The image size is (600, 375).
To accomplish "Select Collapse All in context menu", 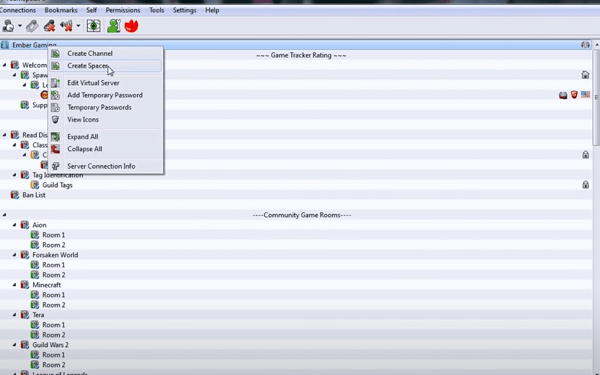I will pos(106,149).
